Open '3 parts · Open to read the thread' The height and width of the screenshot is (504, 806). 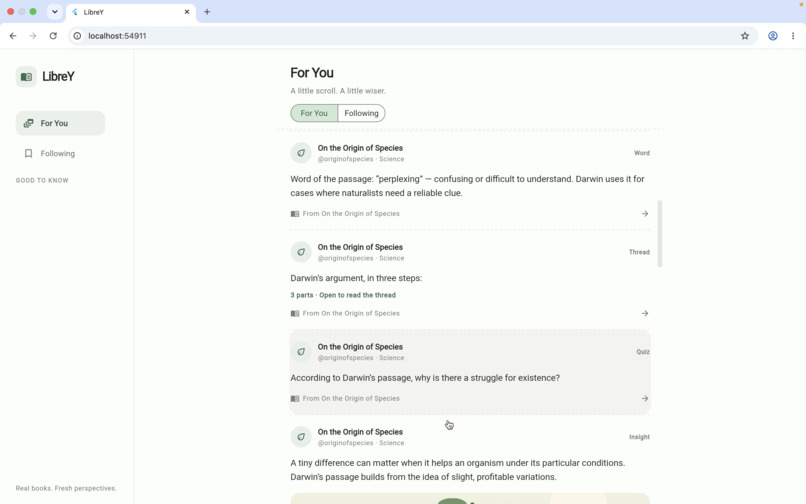[343, 295]
